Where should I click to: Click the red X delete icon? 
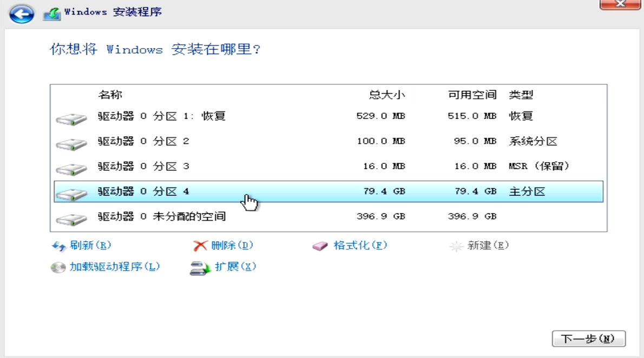click(x=200, y=246)
